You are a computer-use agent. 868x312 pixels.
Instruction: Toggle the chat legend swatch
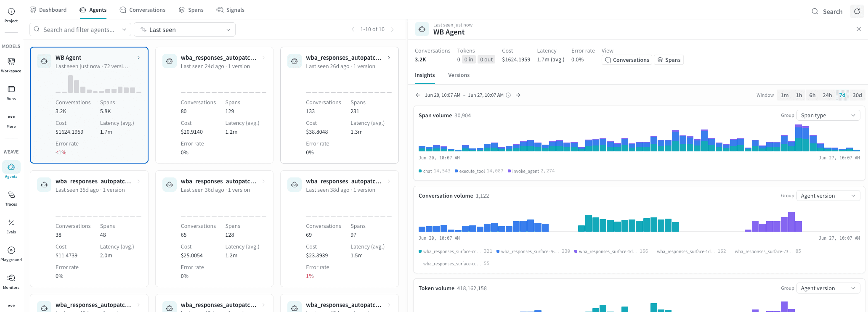420,171
